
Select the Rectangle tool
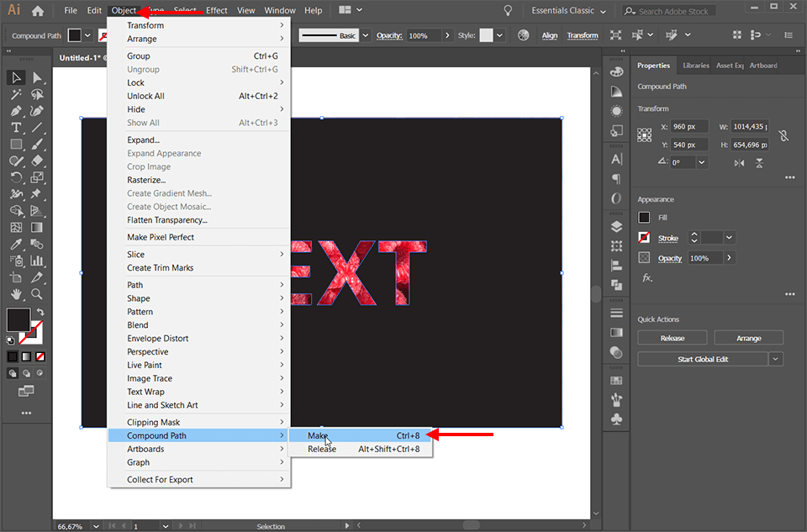pyautogui.click(x=15, y=143)
